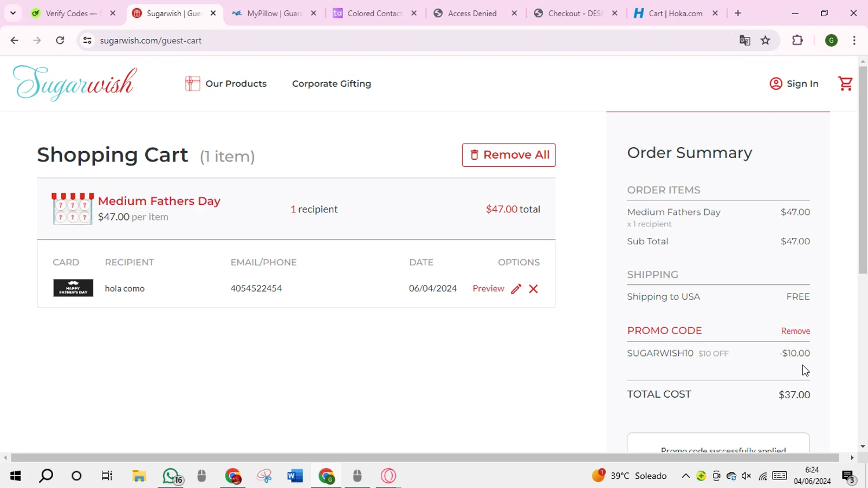Open Opera browser from taskbar
The width and height of the screenshot is (868, 488).
[x=388, y=476]
